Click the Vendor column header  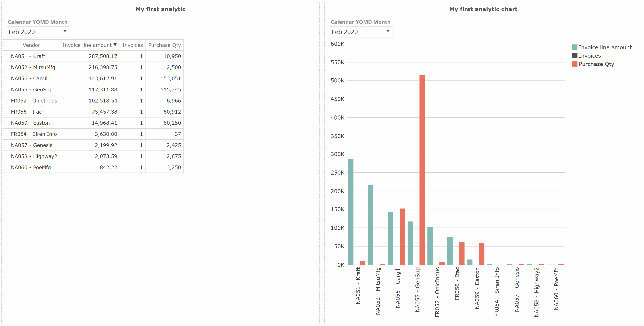31,45
